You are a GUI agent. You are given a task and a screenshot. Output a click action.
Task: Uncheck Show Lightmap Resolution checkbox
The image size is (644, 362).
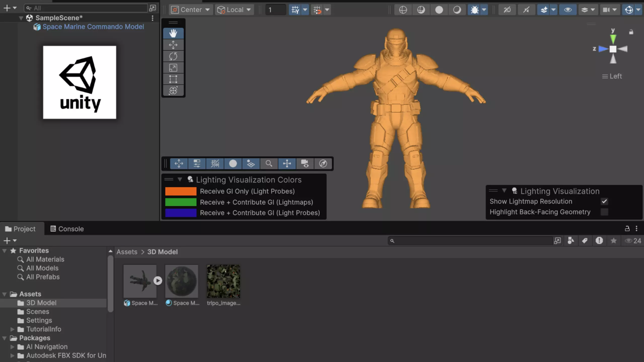coord(604,201)
